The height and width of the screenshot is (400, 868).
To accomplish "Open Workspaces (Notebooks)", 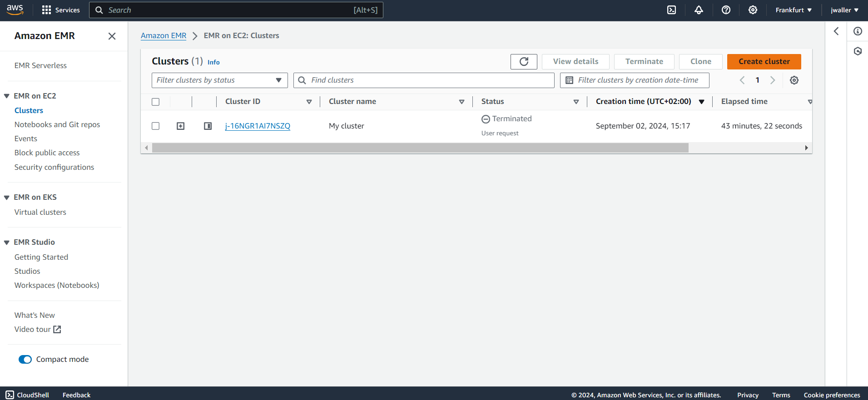I will pyautogui.click(x=57, y=285).
